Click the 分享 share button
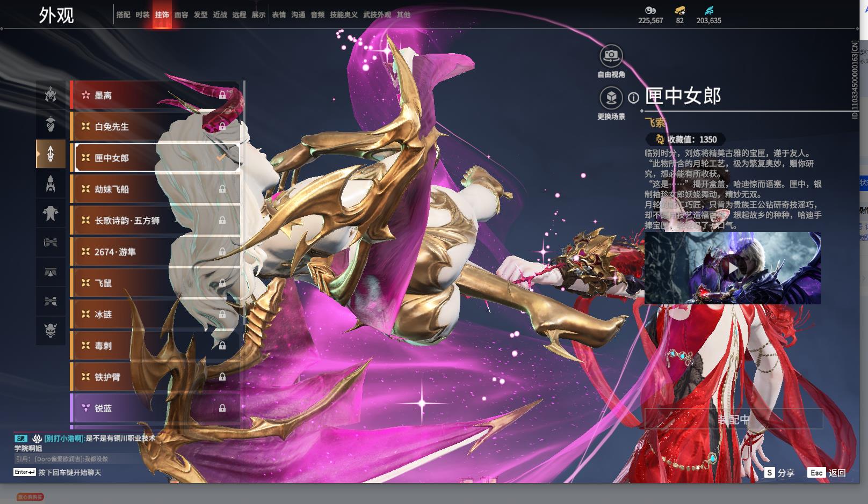This screenshot has height=504, width=868. [780, 473]
